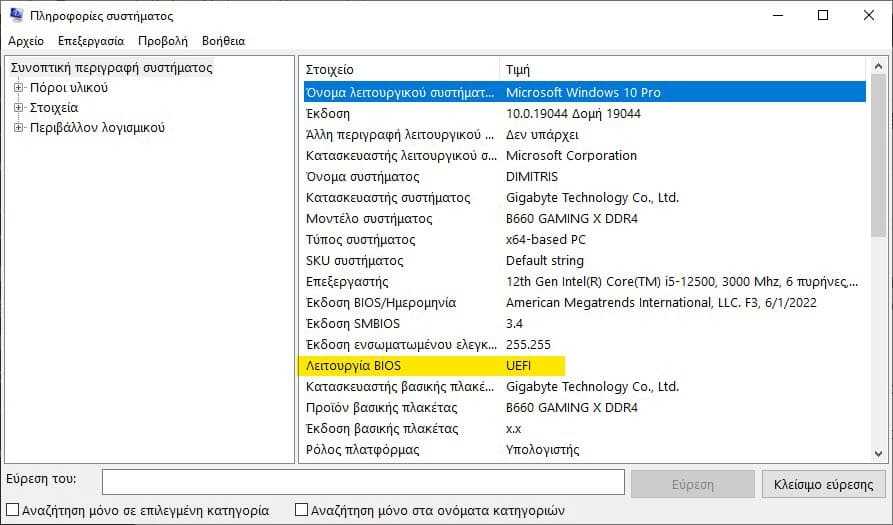Select the Στοιχεία tree item

pos(54,108)
